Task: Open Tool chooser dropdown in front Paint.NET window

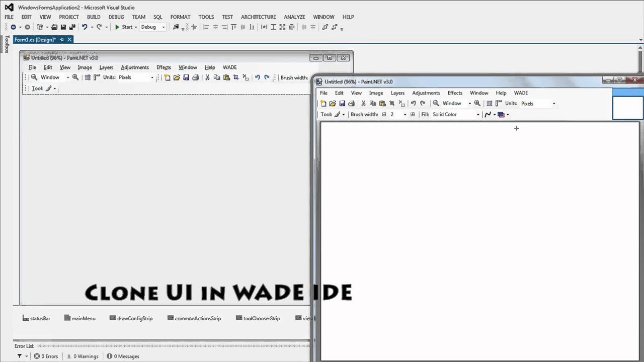Action: tap(344, 115)
